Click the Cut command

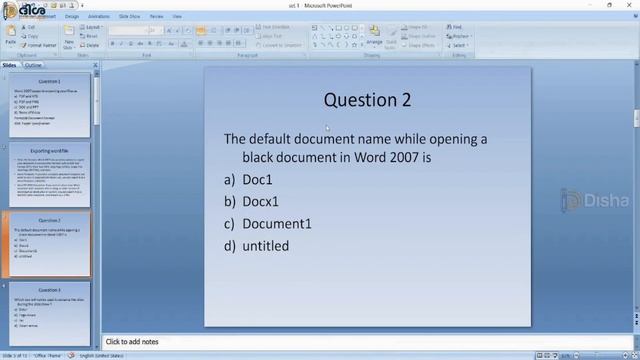[x=28, y=27]
